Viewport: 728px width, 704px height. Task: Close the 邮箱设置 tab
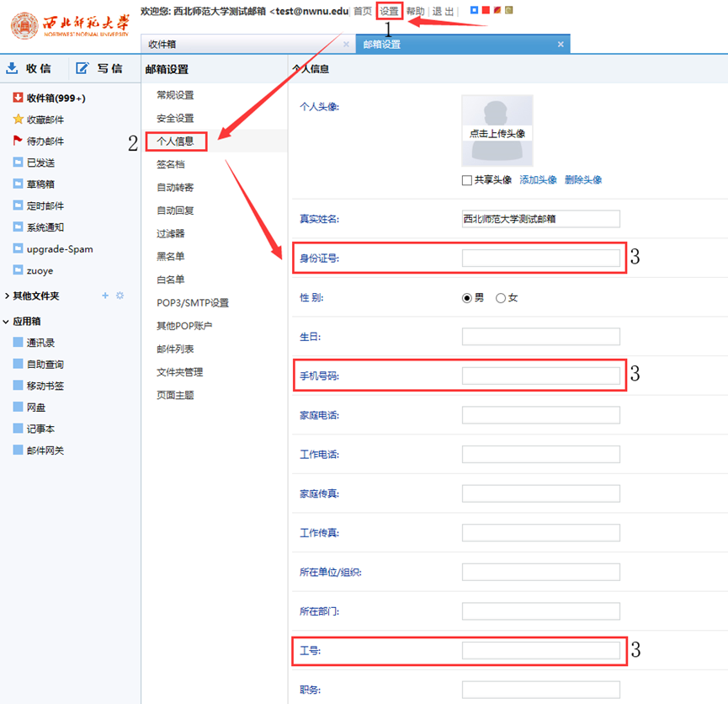click(561, 45)
